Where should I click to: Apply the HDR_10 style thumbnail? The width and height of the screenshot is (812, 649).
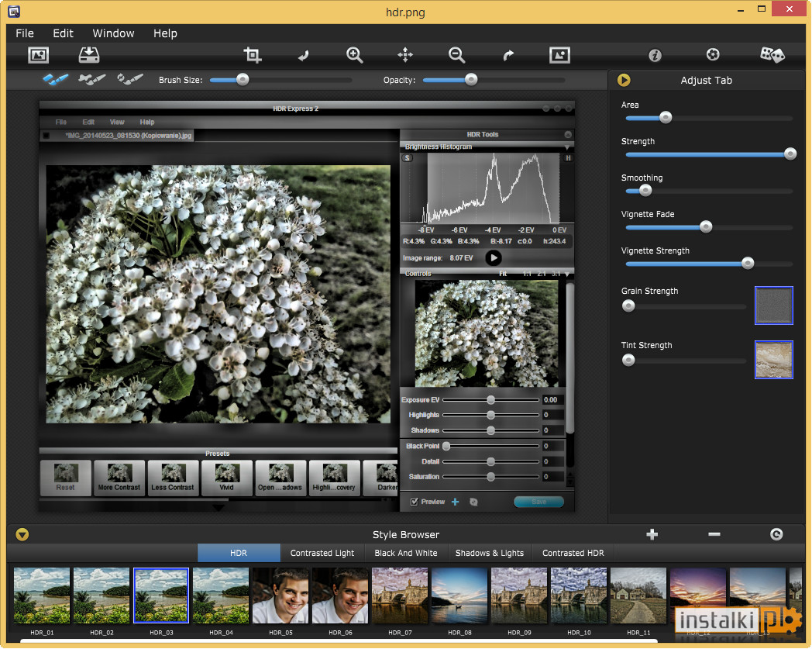pos(579,595)
